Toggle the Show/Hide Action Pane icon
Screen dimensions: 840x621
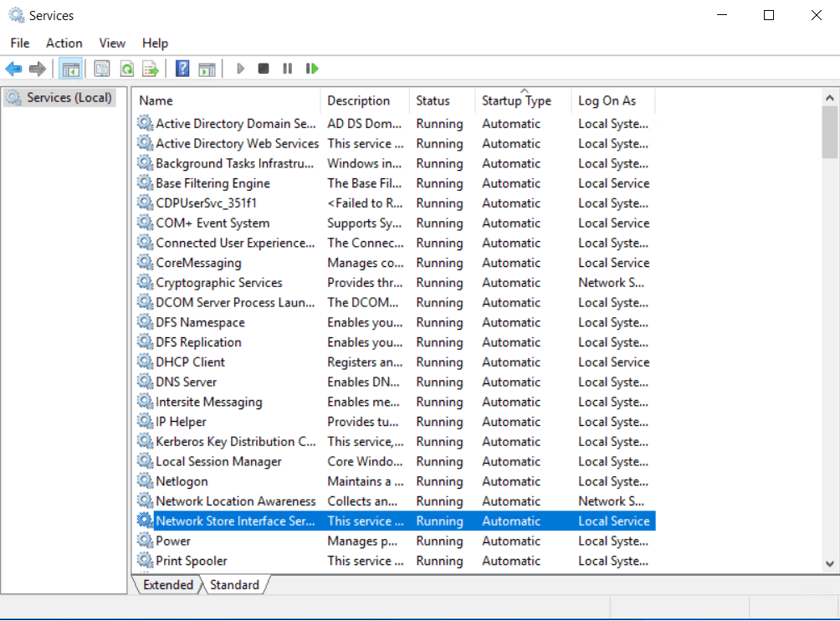[207, 69]
